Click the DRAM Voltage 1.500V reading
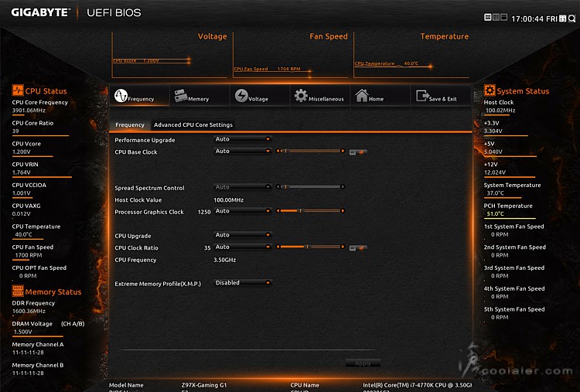580x392 pixels. pos(22,332)
